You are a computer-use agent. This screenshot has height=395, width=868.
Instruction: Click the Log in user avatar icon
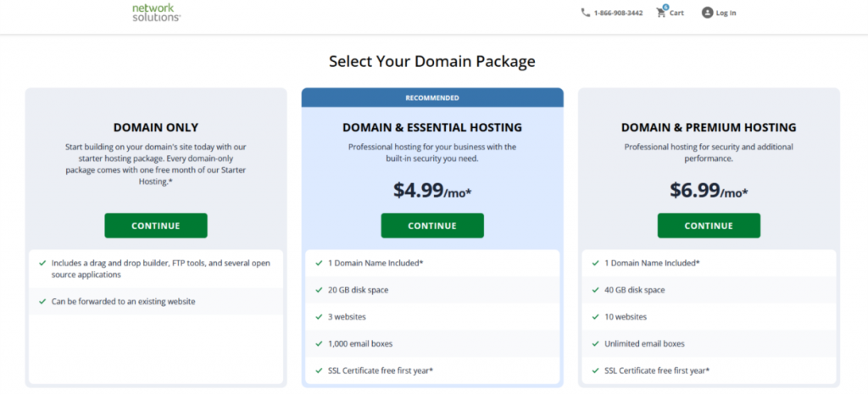707,13
